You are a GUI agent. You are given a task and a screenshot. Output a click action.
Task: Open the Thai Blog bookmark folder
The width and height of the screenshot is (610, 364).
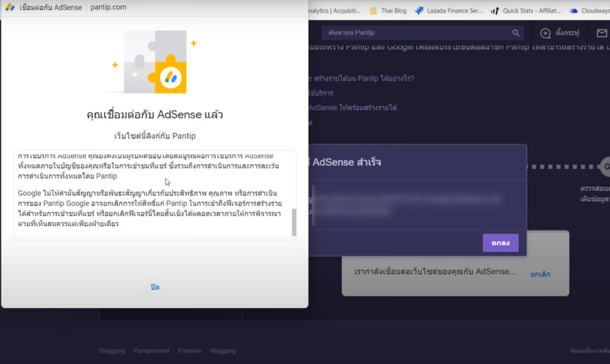pos(388,11)
